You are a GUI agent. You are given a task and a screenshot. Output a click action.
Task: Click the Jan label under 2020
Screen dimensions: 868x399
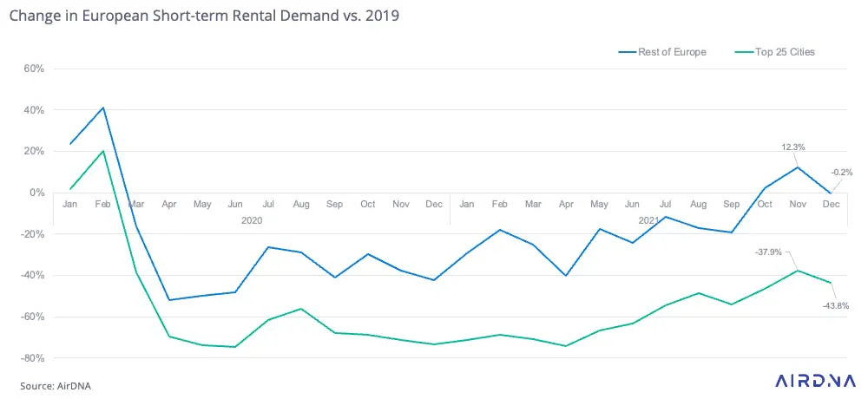point(69,204)
